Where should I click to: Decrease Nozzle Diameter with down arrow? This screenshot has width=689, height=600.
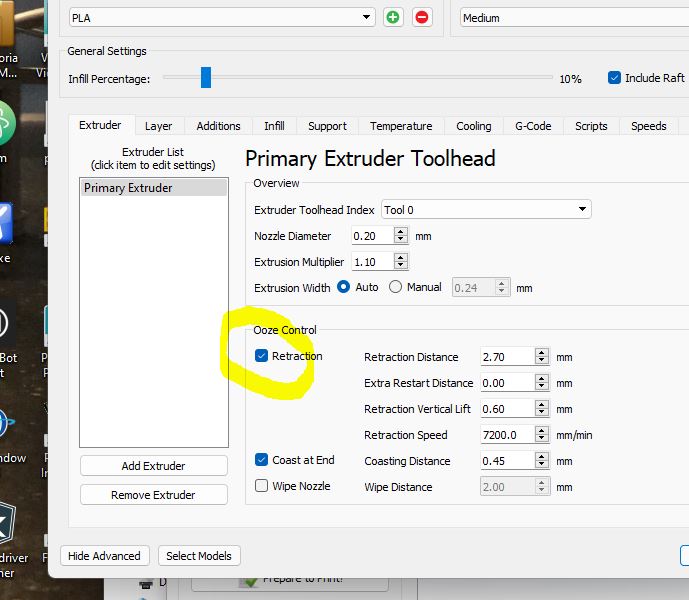(400, 240)
